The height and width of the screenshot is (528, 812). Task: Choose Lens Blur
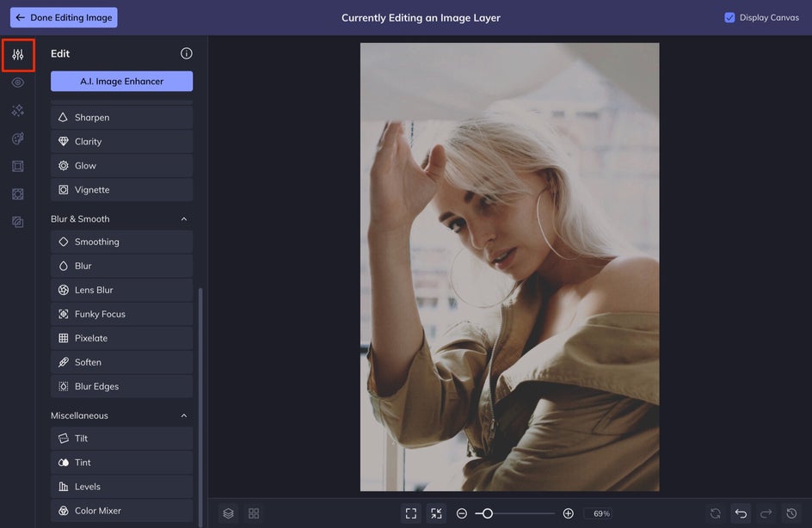[x=121, y=290]
